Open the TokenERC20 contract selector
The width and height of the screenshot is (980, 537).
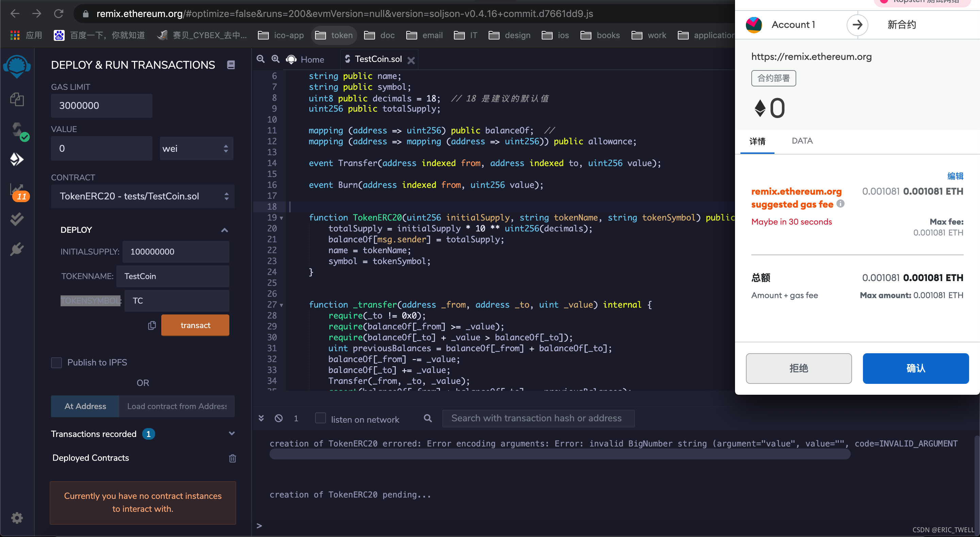click(x=143, y=196)
